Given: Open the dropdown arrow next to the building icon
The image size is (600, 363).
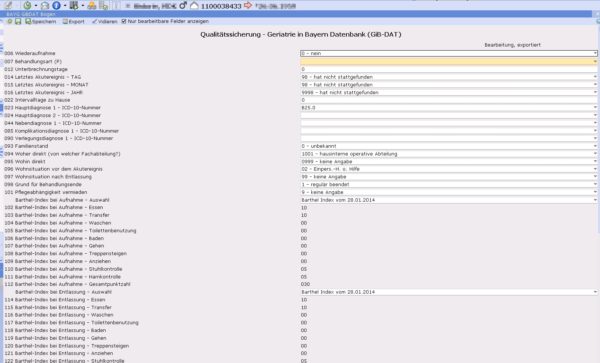Looking at the screenshot, I should (83, 6).
